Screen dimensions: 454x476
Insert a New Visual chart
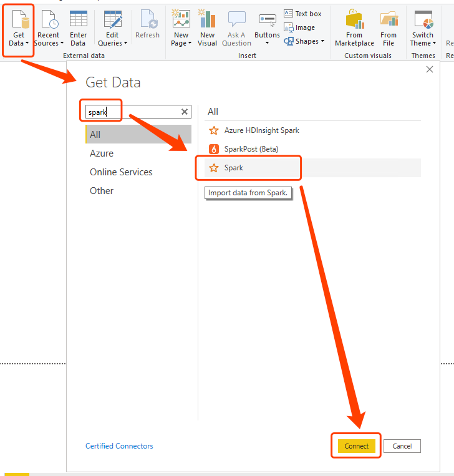pos(207,28)
